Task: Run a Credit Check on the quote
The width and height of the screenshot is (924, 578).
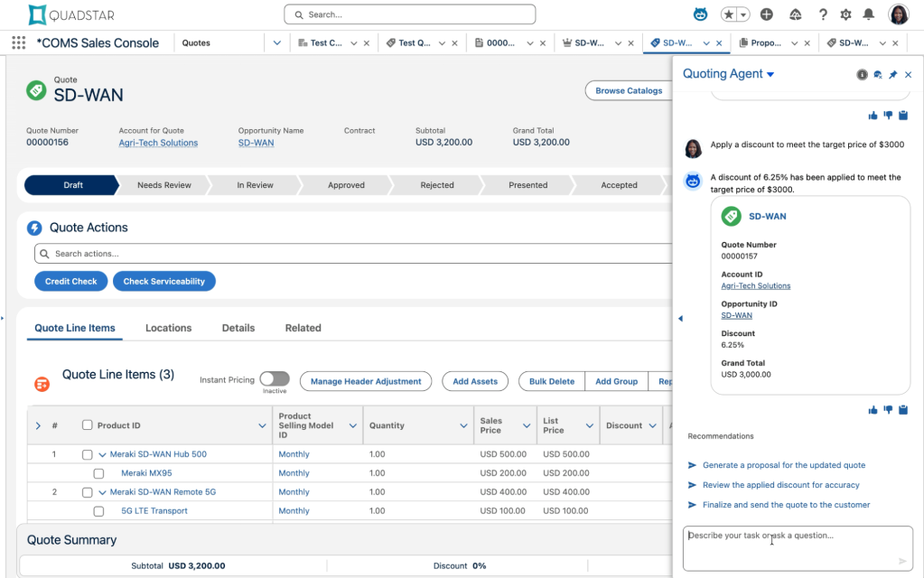Action: click(x=70, y=281)
